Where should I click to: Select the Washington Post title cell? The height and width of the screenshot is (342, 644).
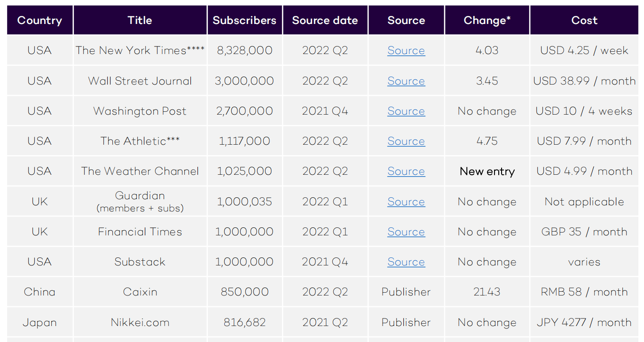[x=140, y=110]
